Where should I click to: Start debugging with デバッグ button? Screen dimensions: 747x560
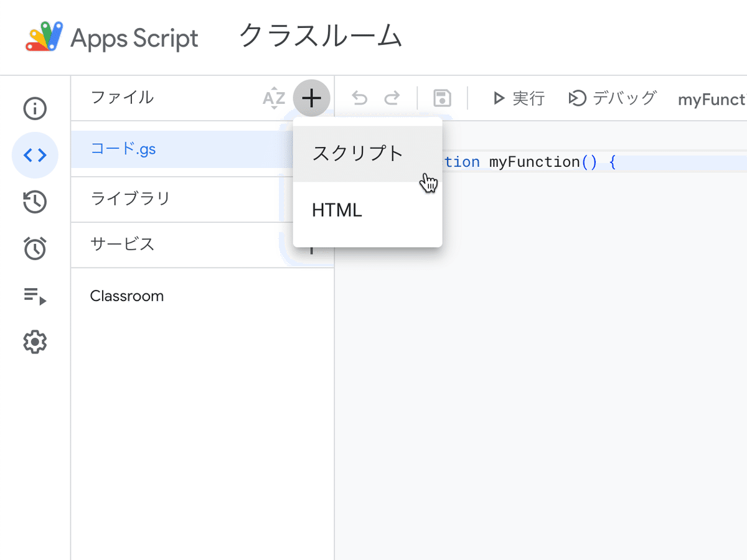click(x=613, y=98)
